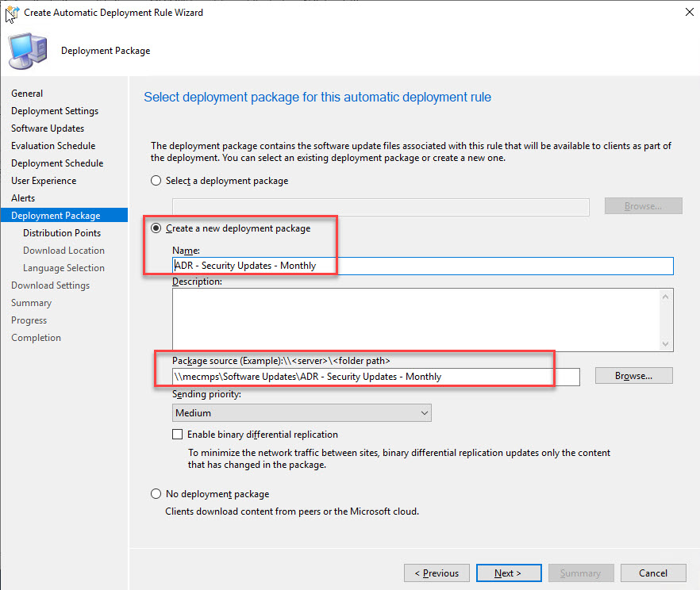The height and width of the screenshot is (590, 700).
Task: Select the 'Select a deployment package' radio button
Action: (156, 181)
